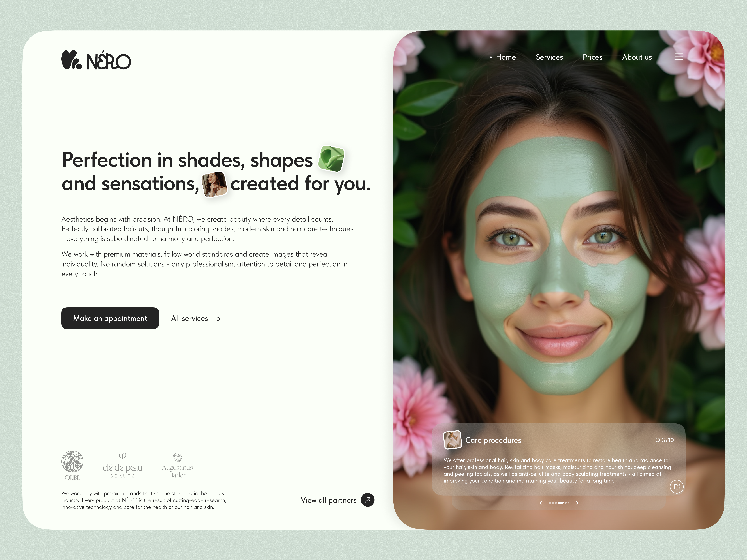The image size is (747, 560).
Task: Open the About us page
Action: click(637, 57)
